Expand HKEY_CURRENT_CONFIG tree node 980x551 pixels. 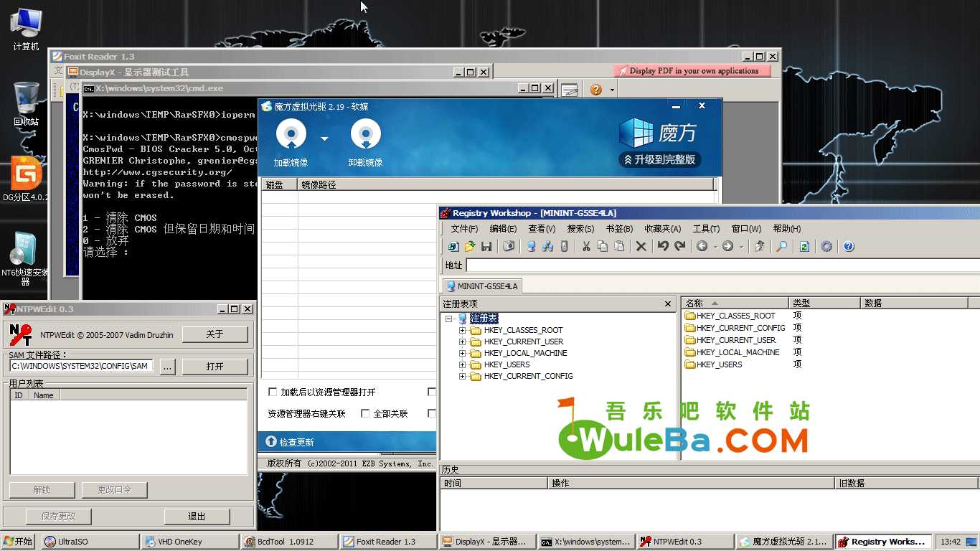pyautogui.click(x=463, y=376)
